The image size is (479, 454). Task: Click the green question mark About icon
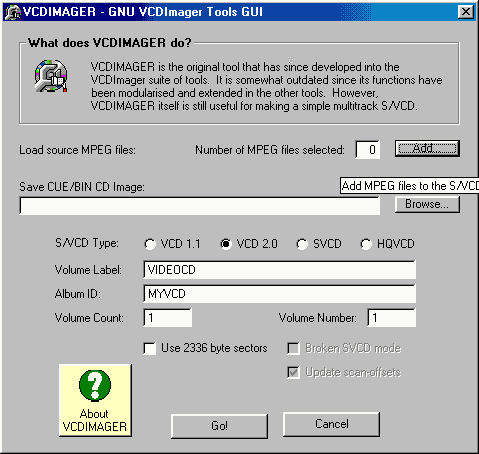95,385
